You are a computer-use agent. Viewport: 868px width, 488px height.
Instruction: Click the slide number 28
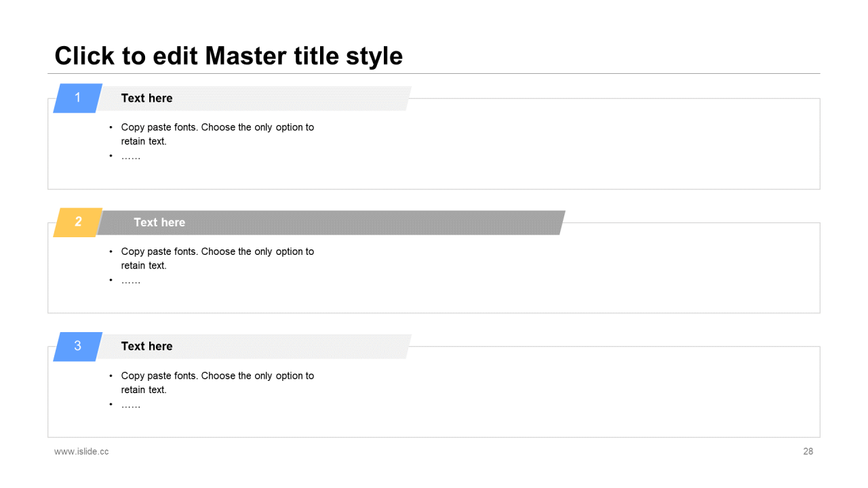tap(808, 451)
